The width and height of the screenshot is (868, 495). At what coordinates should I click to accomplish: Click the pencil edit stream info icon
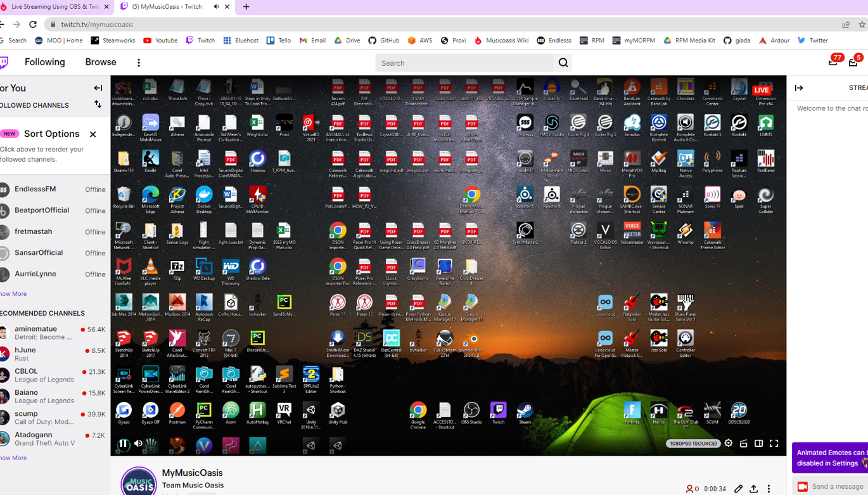click(x=738, y=489)
